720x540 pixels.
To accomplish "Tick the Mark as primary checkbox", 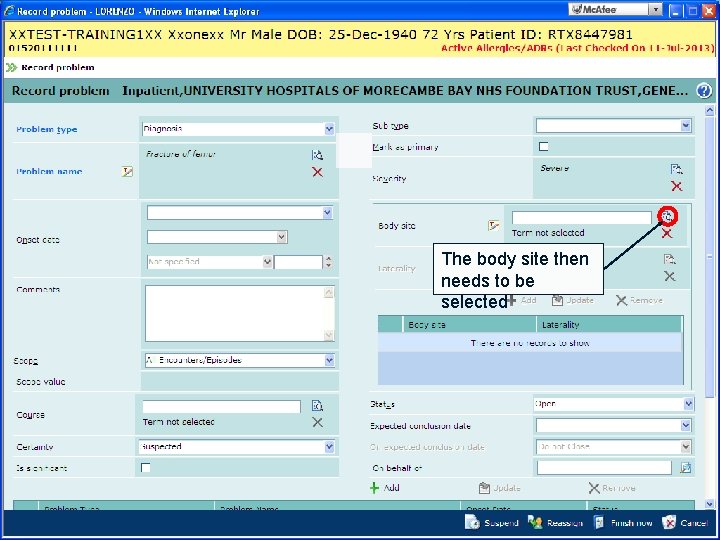I will (544, 146).
